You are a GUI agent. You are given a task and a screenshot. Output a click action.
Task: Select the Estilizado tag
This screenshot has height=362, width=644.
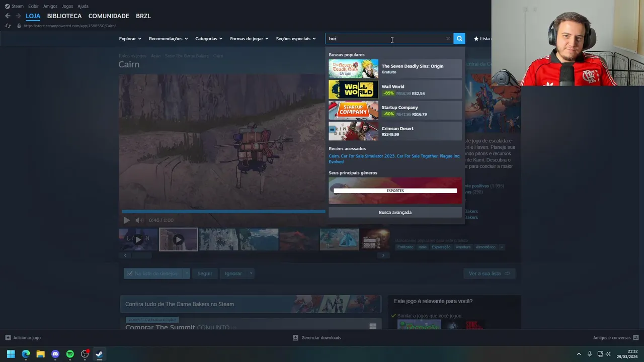coord(405,247)
